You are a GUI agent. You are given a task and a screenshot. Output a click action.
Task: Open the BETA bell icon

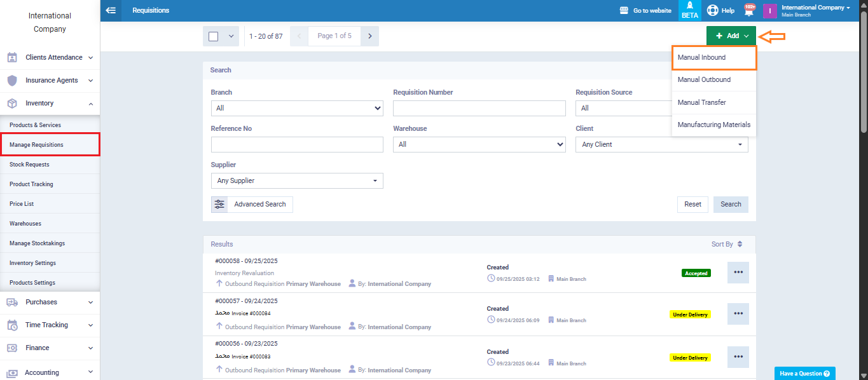[x=689, y=6]
